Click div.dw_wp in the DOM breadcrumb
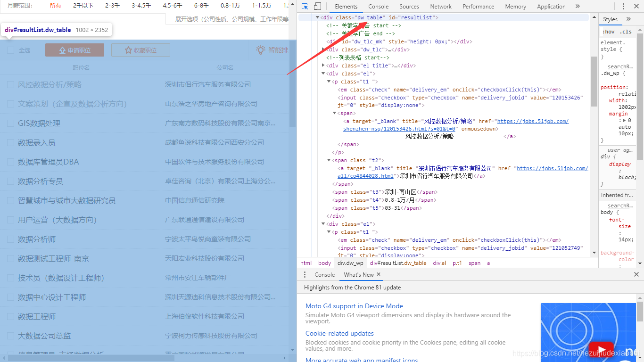The image size is (644, 362). (350, 263)
